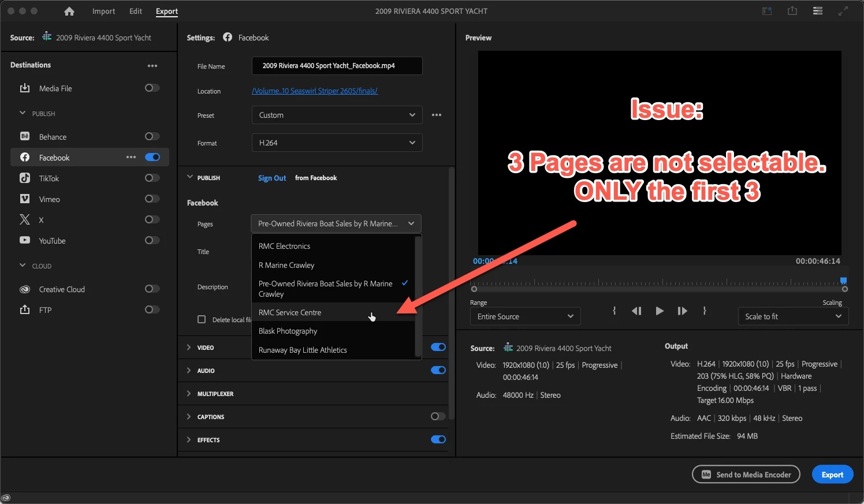
Task: Turn on the Captions section toggle
Action: tap(438, 416)
